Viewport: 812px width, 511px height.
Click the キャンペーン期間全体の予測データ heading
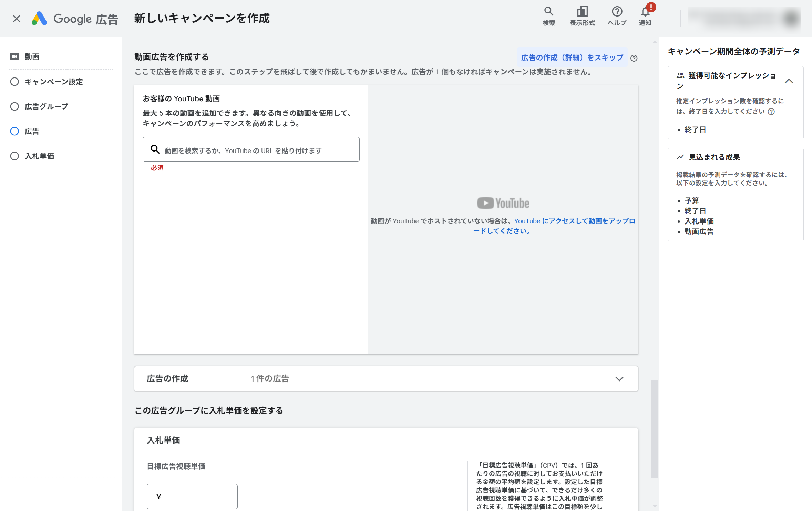pos(734,51)
